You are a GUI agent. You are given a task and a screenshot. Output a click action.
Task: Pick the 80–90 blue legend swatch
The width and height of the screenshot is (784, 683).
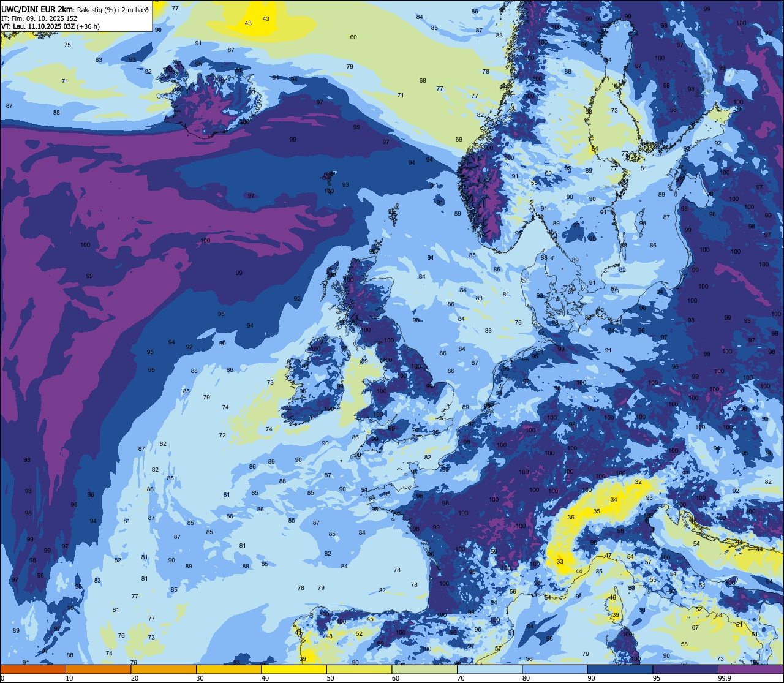pyautogui.click(x=555, y=669)
